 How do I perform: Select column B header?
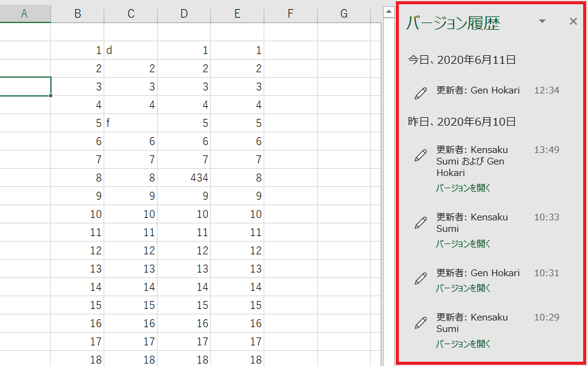[78, 14]
